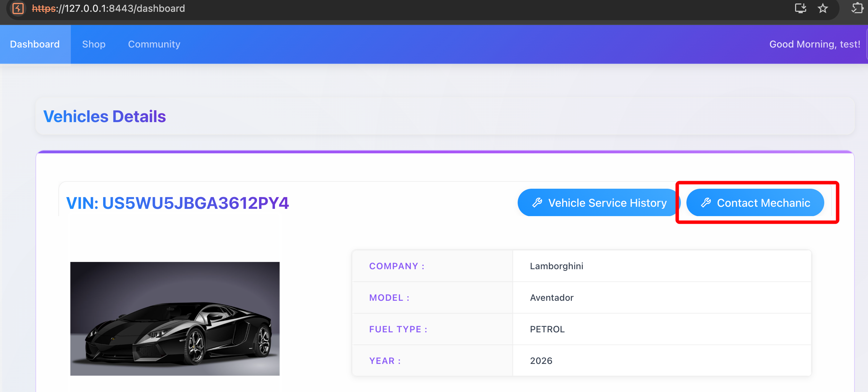868x392 pixels.
Task: Click the 2026 year value
Action: [541, 361]
